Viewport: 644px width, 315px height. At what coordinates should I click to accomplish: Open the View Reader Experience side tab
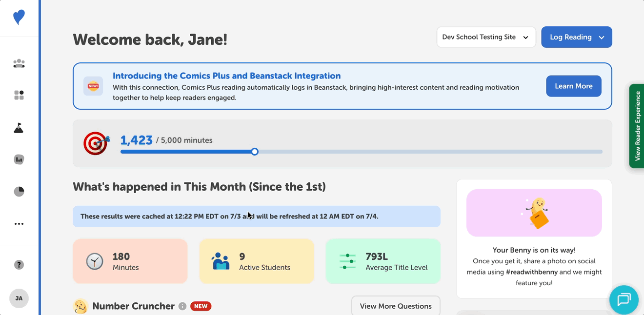point(637,126)
